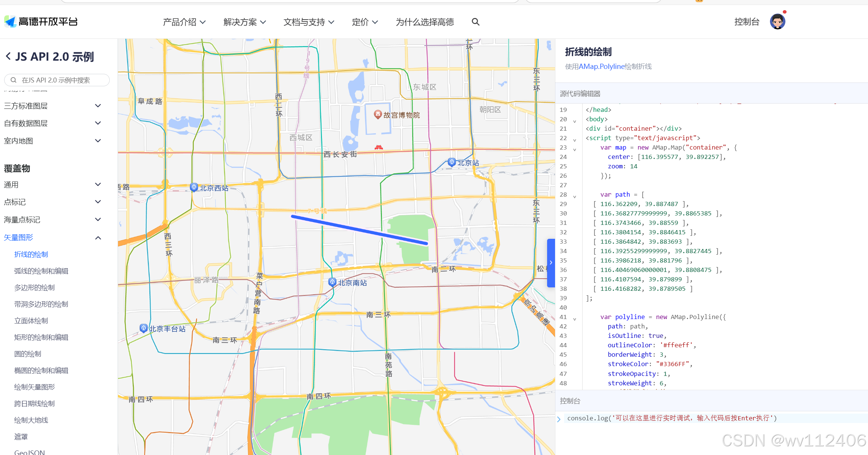The image size is (868, 455).
Task: Toggle code fold arrow at line 41
Action: pos(575,319)
